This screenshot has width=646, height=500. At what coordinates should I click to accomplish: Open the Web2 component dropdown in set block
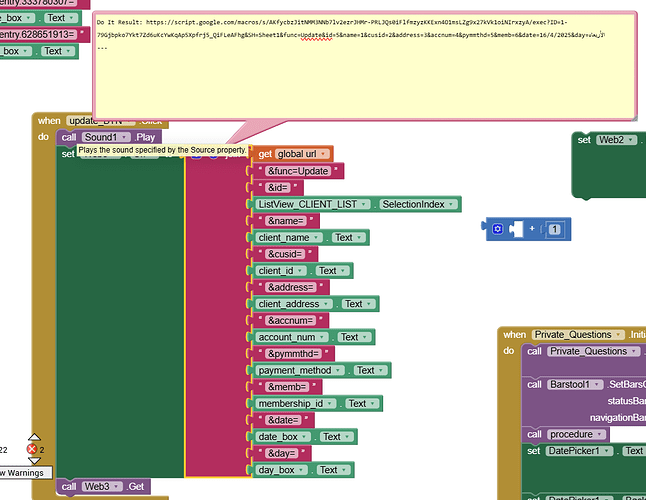630,140
